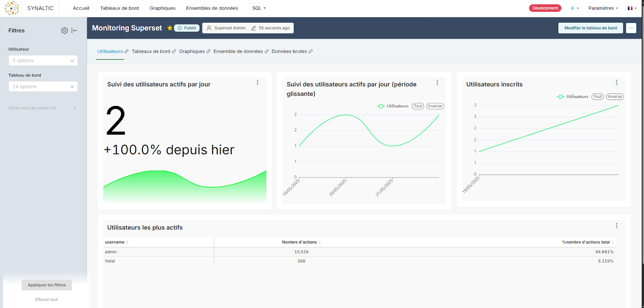The width and height of the screenshot is (644, 308).
Task: Click the 568 actions value
Action: [301, 261]
